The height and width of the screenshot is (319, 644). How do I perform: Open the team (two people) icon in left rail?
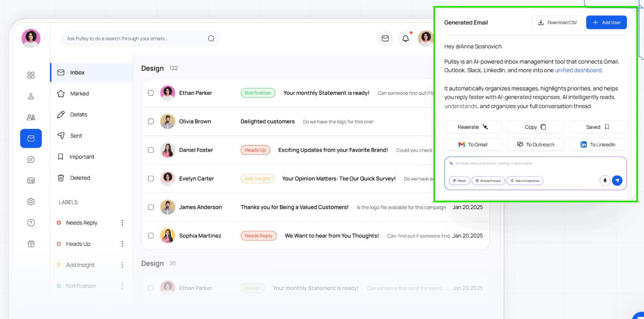(31, 117)
